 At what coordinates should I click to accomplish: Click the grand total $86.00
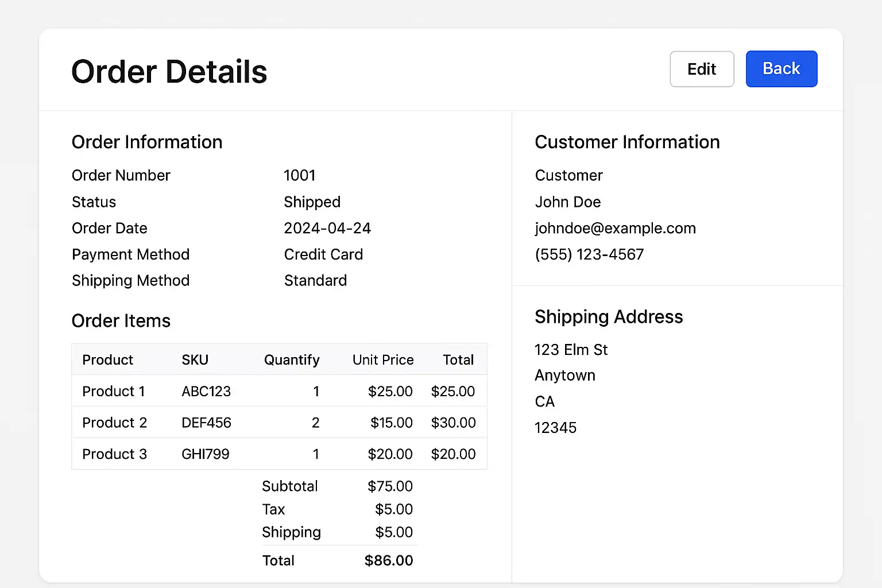coord(389,560)
